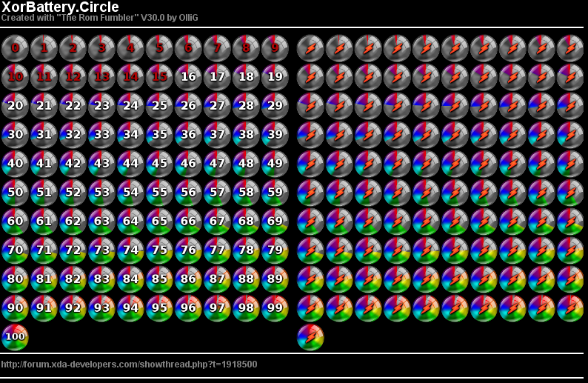This screenshot has height=383, width=588.
Task: Choose the battery icon labeled 63
Action: [101, 222]
